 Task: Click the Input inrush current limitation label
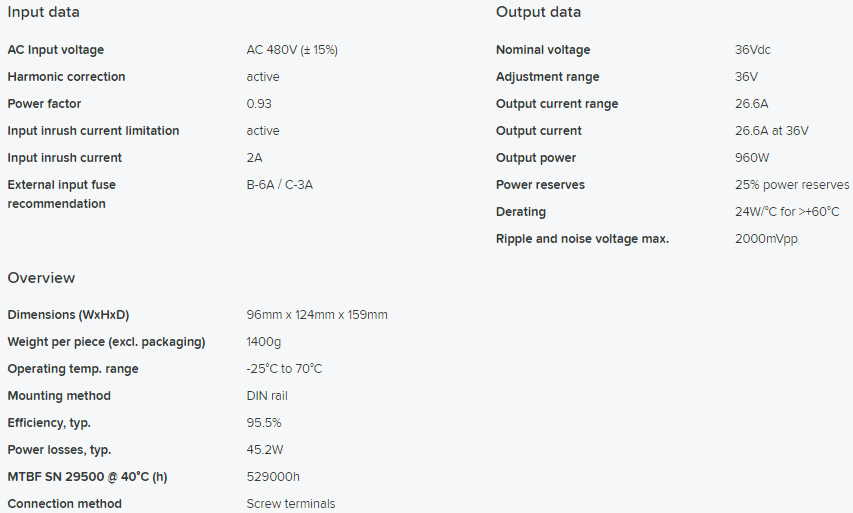[93, 131]
